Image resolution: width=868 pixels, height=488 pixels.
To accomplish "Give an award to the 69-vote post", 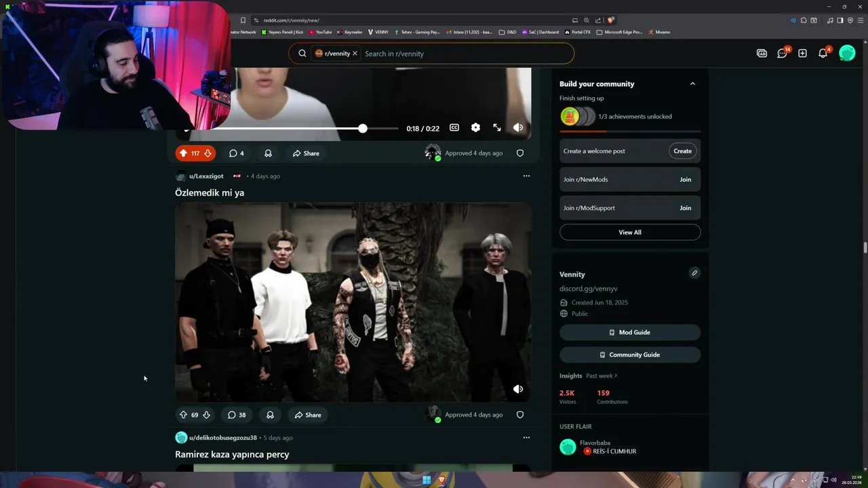I will pyautogui.click(x=270, y=415).
